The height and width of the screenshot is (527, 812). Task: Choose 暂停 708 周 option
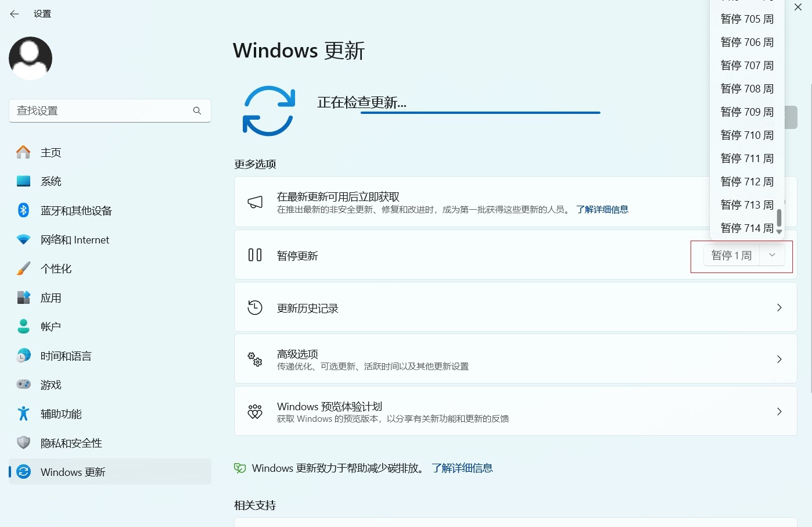click(747, 89)
